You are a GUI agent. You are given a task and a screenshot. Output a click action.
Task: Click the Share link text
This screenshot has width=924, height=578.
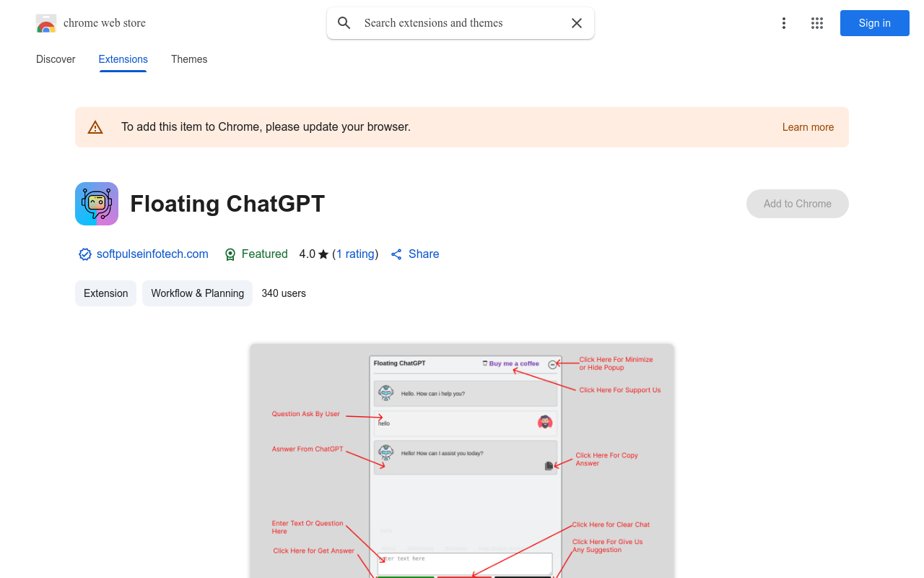pyautogui.click(x=424, y=254)
